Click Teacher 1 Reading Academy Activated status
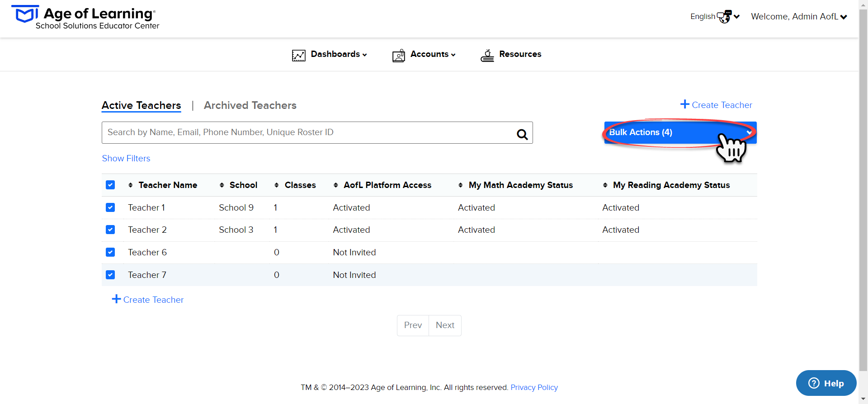This screenshot has width=868, height=404. (621, 207)
